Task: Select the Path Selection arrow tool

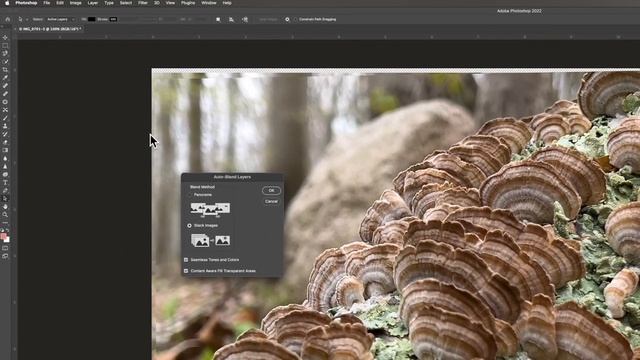Action: point(5,199)
